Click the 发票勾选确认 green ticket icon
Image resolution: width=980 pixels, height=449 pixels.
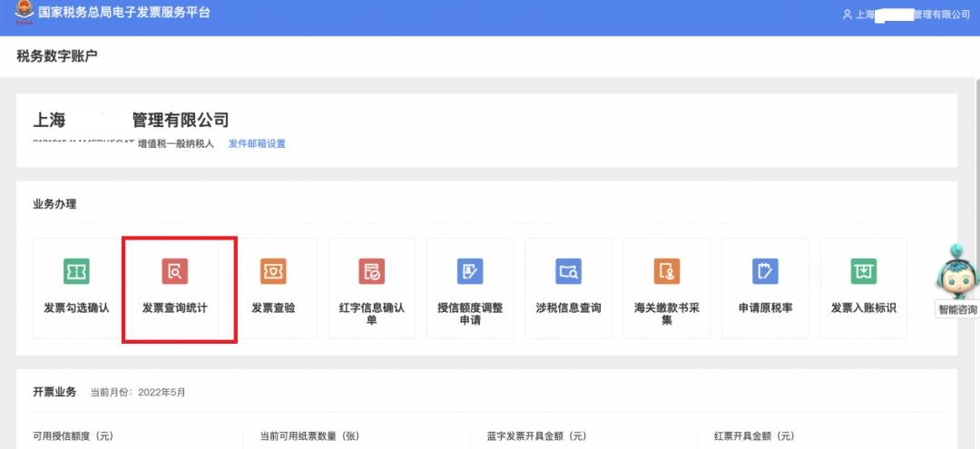[x=76, y=270]
